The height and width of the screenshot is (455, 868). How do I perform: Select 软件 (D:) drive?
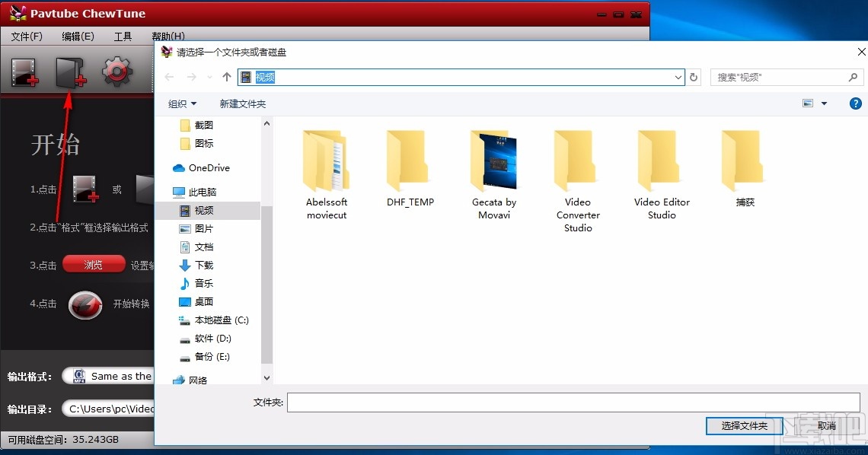pos(206,339)
